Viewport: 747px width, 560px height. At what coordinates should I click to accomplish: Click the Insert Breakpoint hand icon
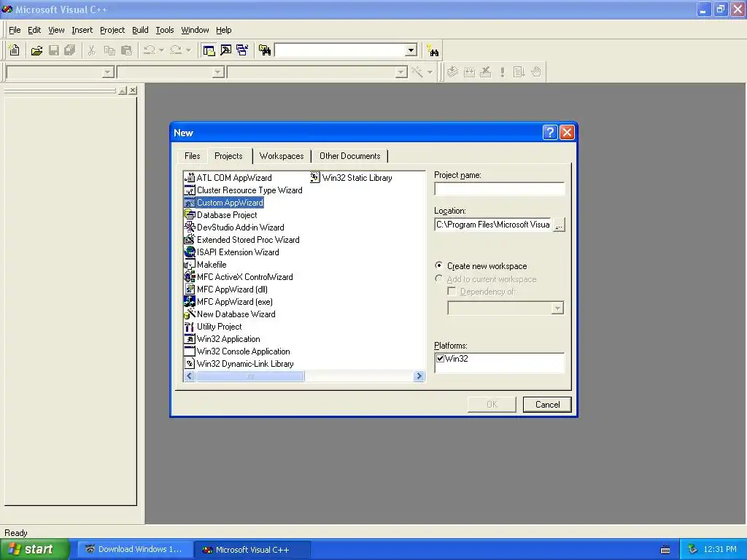click(x=536, y=72)
